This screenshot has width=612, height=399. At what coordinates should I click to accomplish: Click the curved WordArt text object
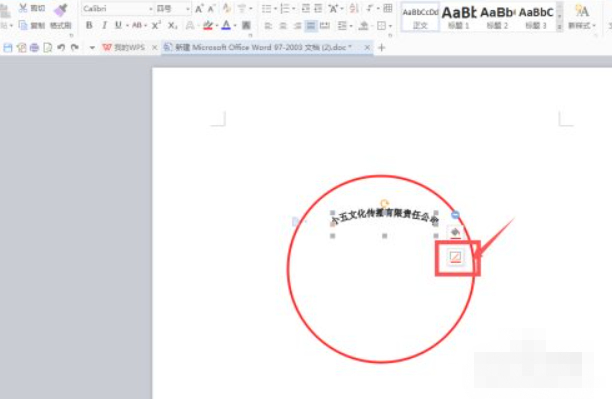tap(384, 217)
